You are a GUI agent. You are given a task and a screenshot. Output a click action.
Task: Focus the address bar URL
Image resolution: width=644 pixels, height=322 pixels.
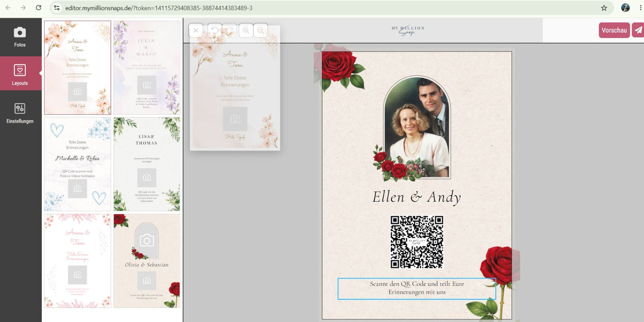[159, 8]
